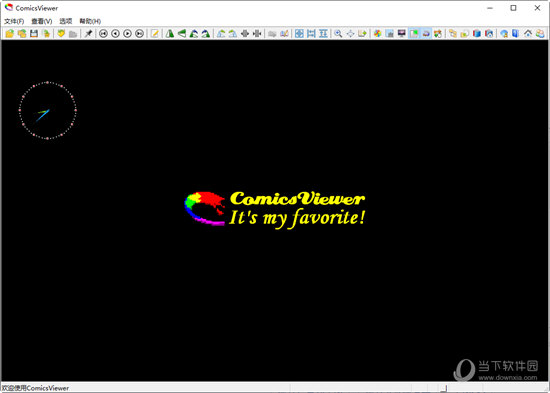The height and width of the screenshot is (393, 550).
Task: Click the pushpin icon in toolbar
Action: (88, 33)
